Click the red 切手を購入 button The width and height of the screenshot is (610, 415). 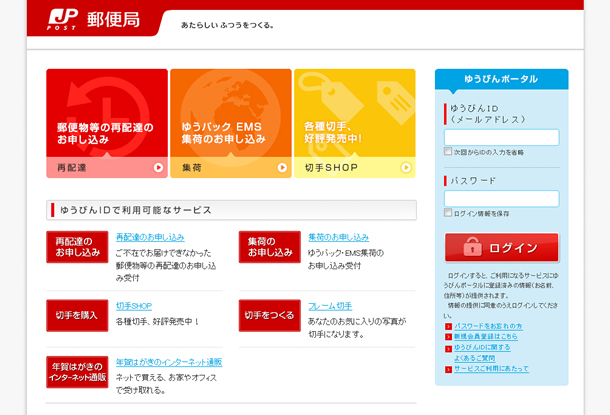point(77,315)
